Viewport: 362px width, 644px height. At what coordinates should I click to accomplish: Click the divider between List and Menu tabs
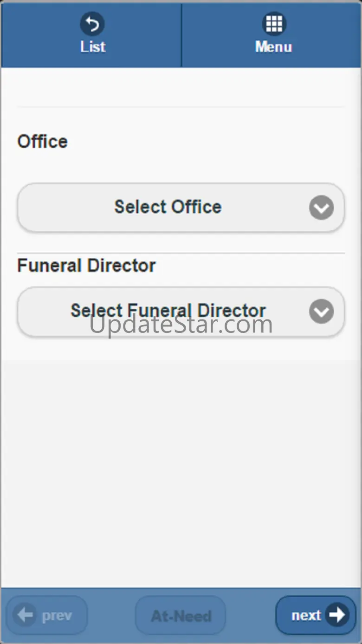[181, 35]
